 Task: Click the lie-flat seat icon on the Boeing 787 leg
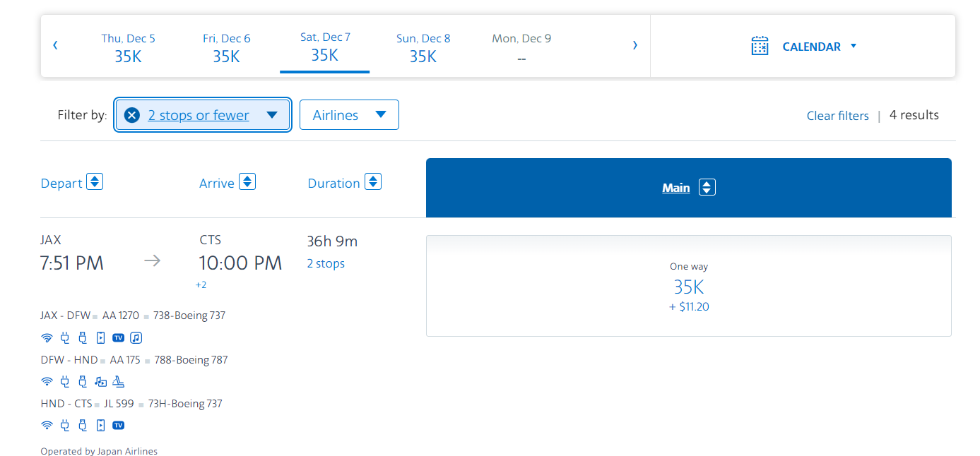pos(118,381)
